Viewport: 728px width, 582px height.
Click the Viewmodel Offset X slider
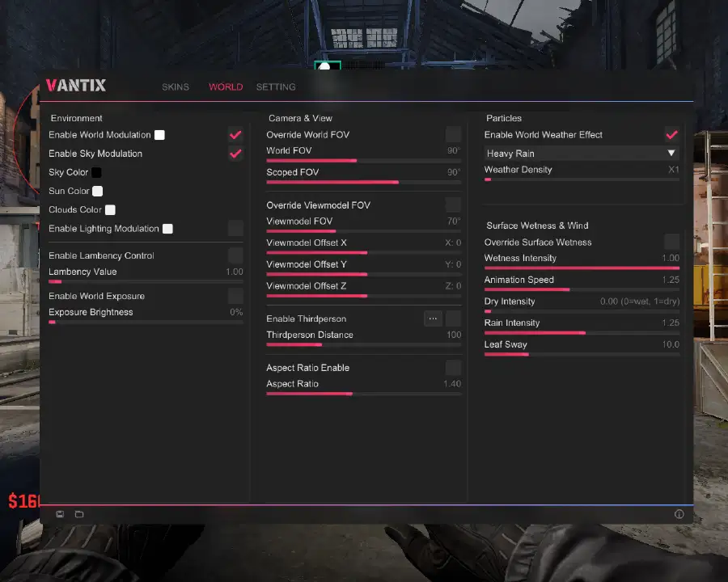tap(363, 253)
